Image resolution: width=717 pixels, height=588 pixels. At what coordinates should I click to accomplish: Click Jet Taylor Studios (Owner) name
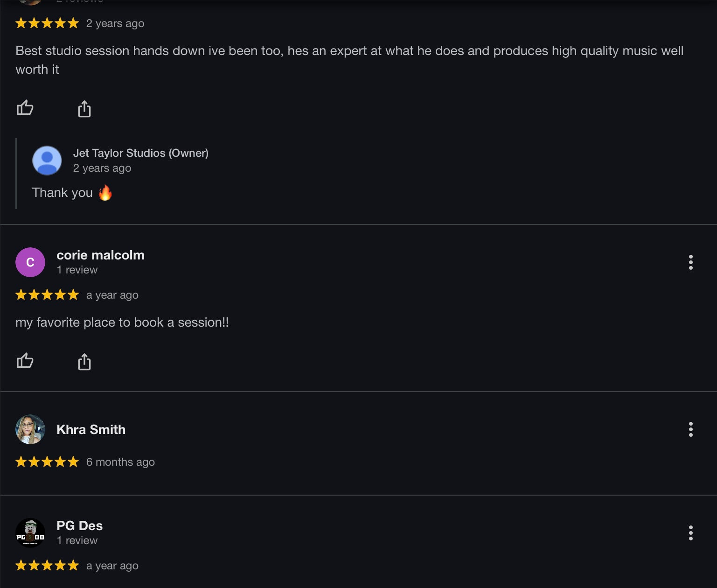[x=140, y=153]
